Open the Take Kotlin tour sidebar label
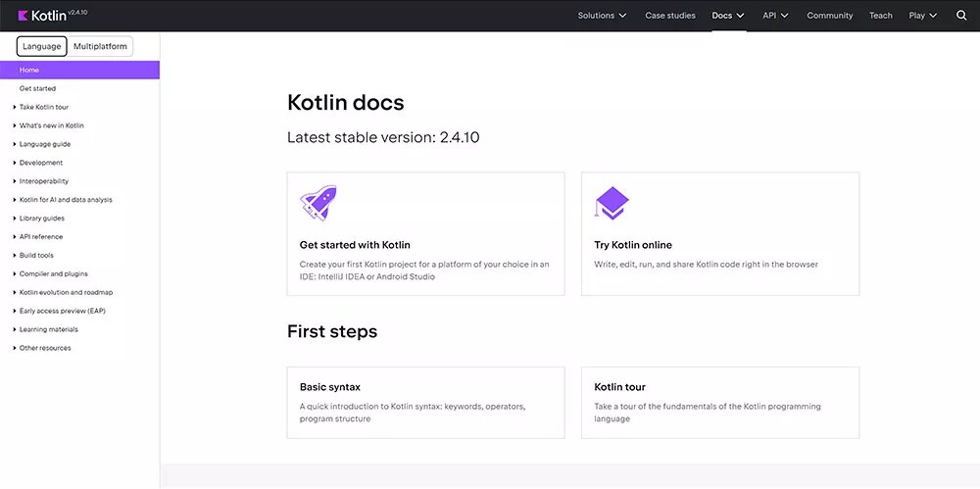This screenshot has width=980, height=489. click(x=44, y=107)
